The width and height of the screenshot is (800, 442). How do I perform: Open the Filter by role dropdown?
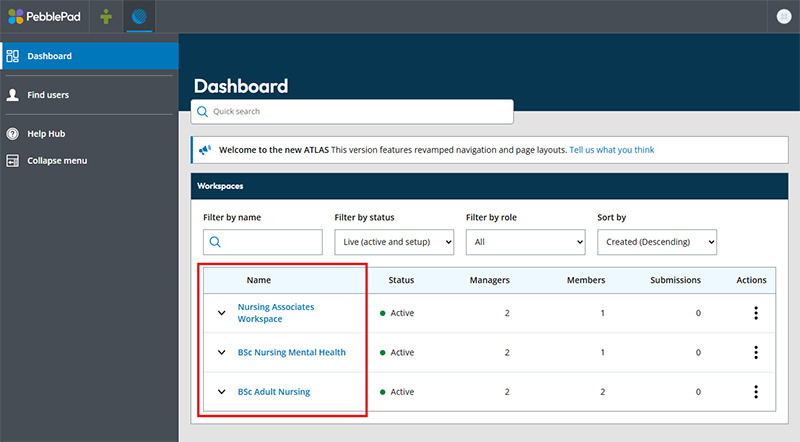(526, 242)
